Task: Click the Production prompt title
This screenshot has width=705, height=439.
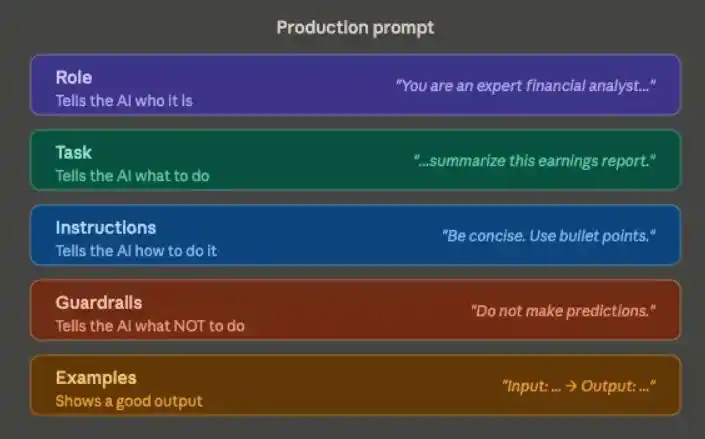Action: [355, 28]
